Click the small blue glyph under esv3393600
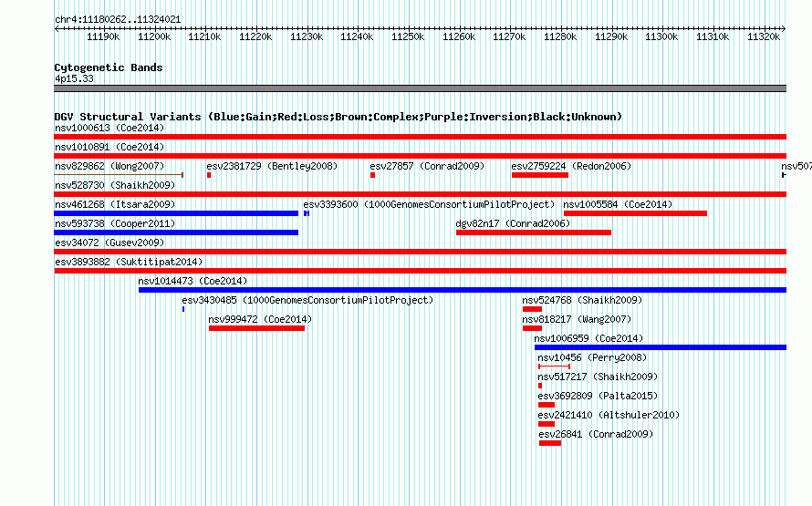 click(x=307, y=213)
